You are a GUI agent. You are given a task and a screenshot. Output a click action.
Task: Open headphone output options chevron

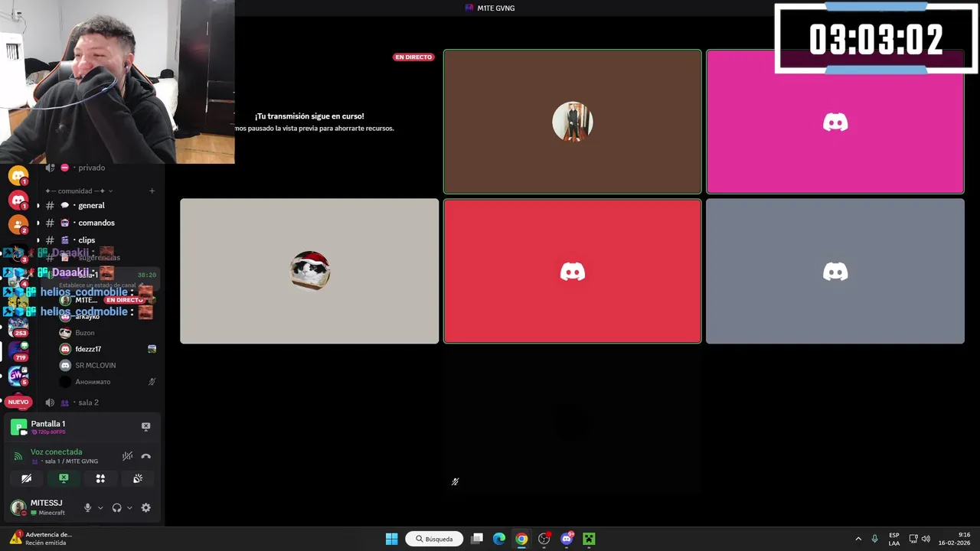(129, 507)
